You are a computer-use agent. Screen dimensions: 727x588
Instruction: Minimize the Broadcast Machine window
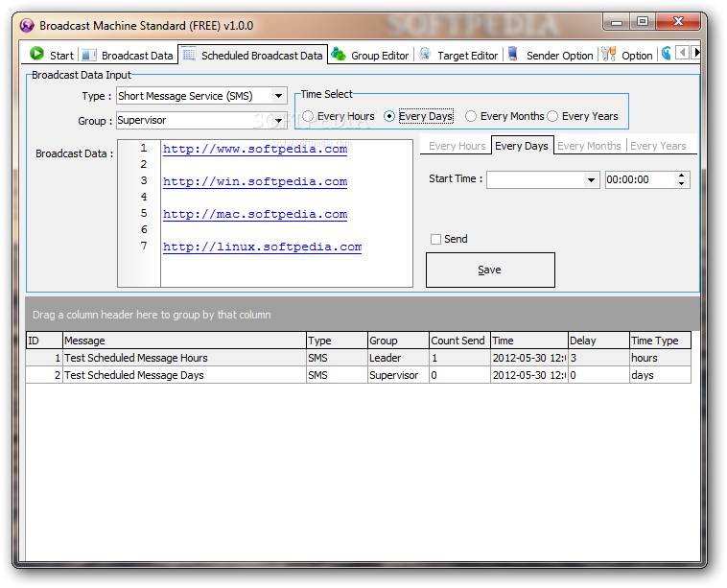pos(617,22)
